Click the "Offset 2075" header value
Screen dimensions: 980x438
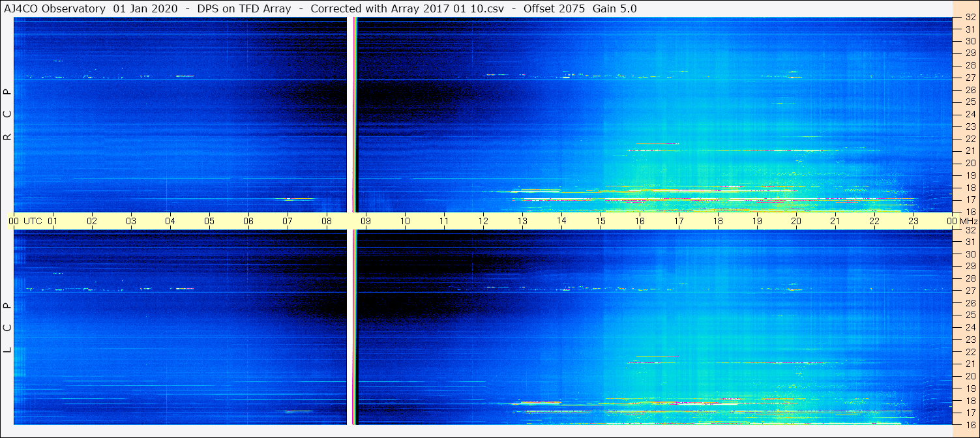click(x=554, y=8)
